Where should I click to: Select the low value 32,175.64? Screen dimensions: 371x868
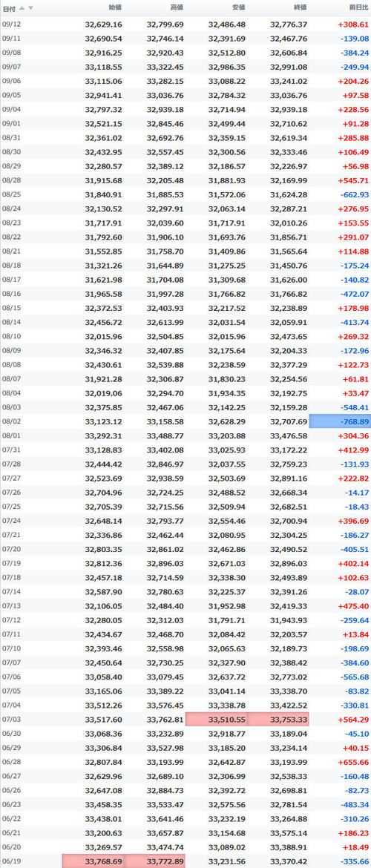227,351
